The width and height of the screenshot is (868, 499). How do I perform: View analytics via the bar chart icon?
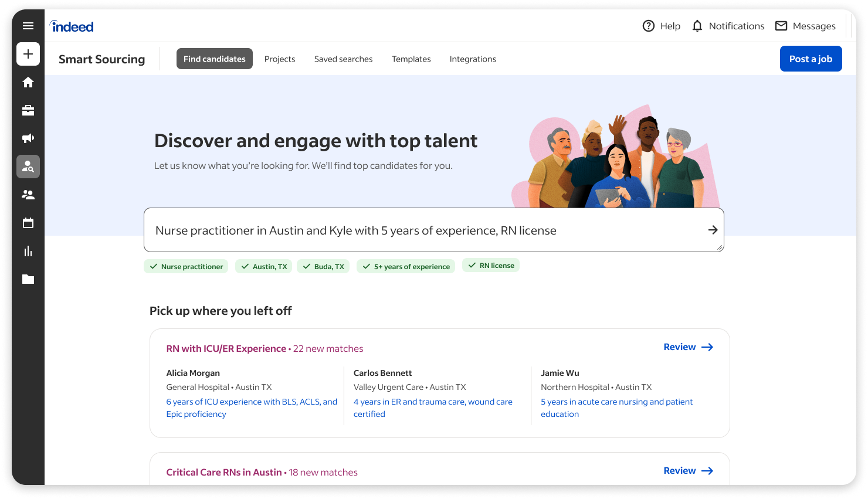click(x=28, y=251)
